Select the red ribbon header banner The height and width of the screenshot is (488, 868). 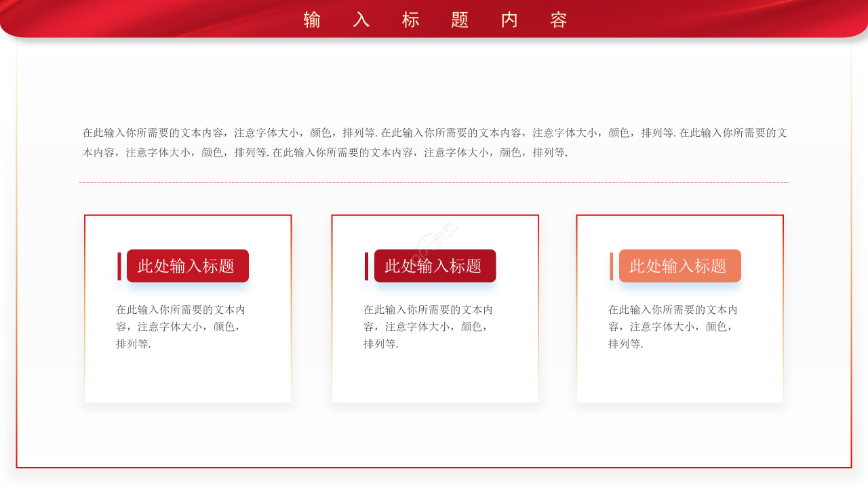[x=434, y=18]
